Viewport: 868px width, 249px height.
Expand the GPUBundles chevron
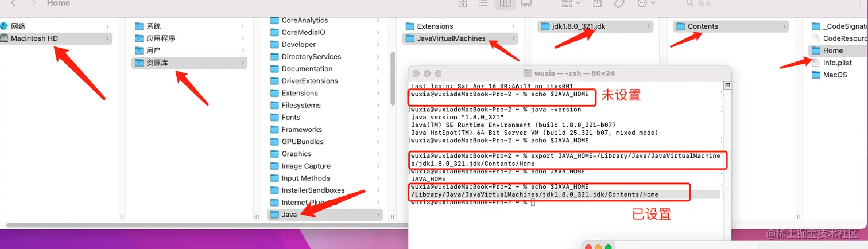click(x=378, y=142)
